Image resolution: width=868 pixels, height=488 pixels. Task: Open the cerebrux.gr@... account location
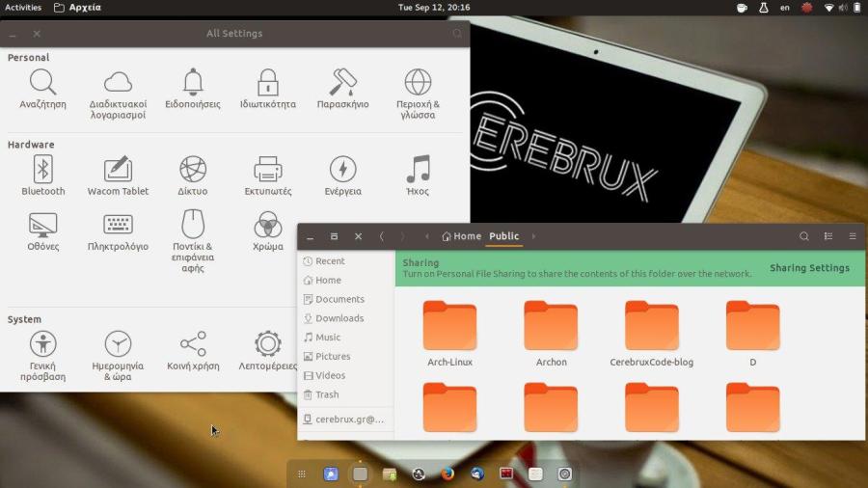(x=345, y=420)
